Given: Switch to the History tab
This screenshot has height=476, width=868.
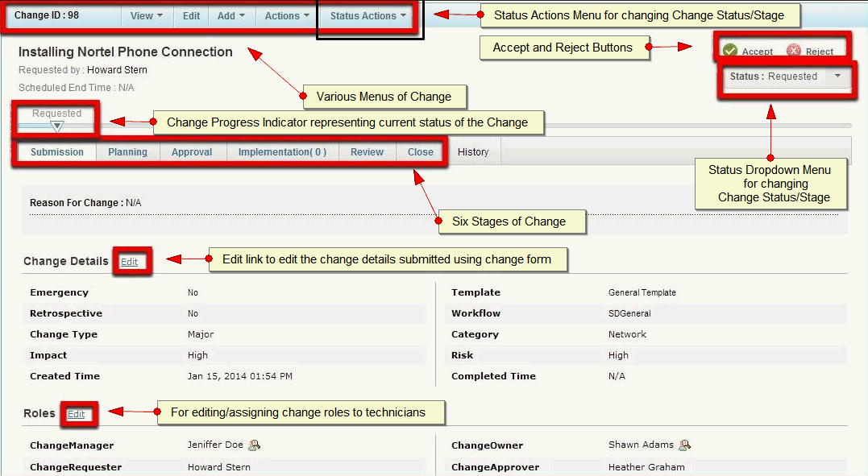Looking at the screenshot, I should (473, 151).
